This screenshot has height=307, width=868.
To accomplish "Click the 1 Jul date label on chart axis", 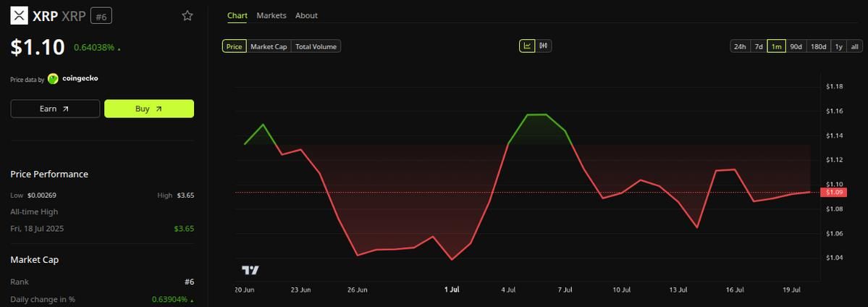I will tap(452, 290).
